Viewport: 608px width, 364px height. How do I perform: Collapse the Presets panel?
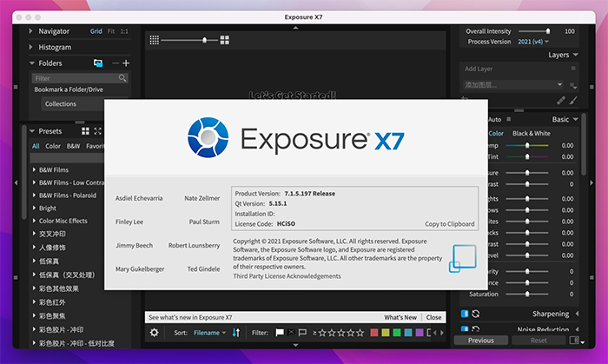tap(32, 131)
